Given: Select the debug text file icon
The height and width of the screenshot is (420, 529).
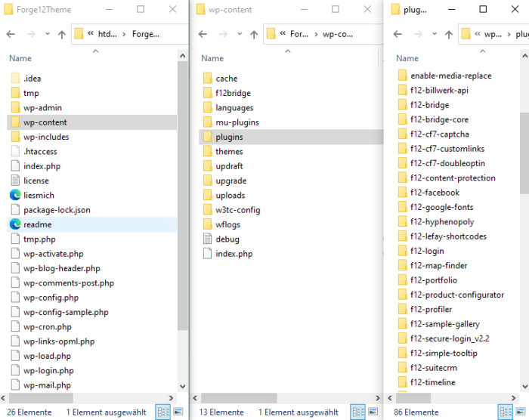Looking at the screenshot, I should coord(208,239).
